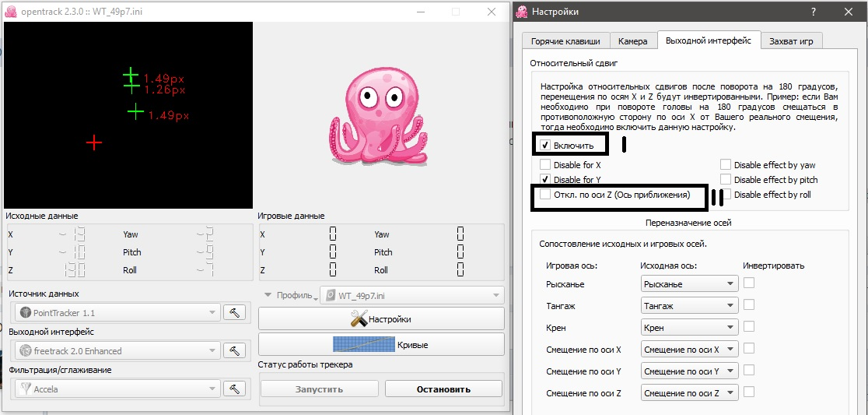Image resolution: width=868 pixels, height=415 pixels.
Task: Open the Профиль arrow menu
Action: (268, 295)
